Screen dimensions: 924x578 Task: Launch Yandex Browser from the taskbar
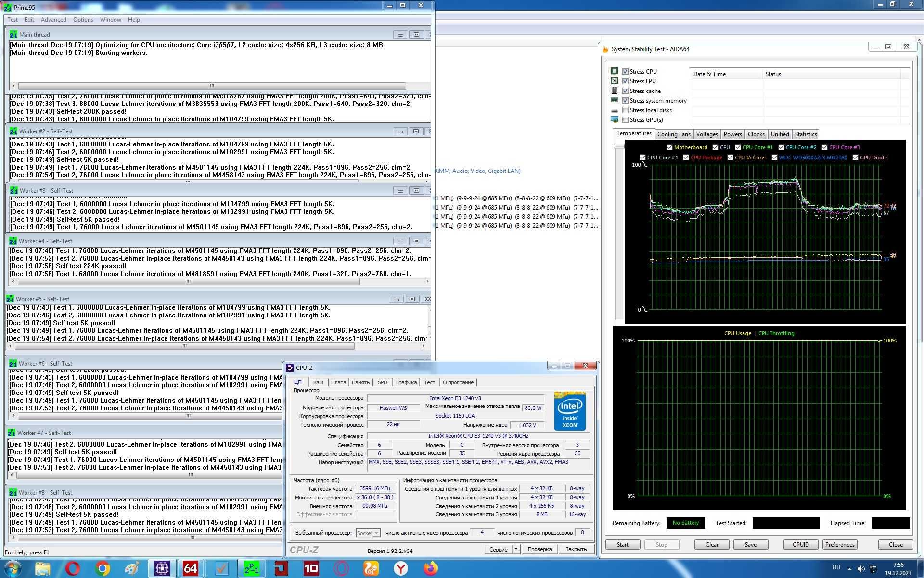point(401,569)
